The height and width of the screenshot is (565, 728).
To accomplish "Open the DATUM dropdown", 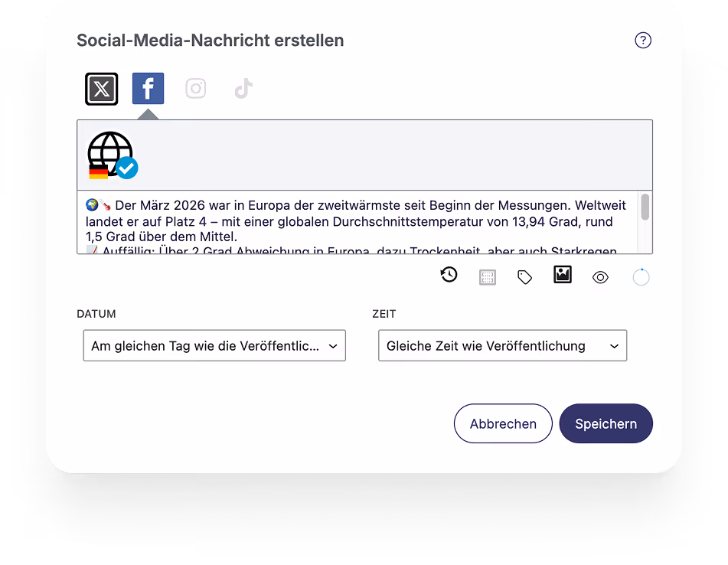I will [x=214, y=345].
